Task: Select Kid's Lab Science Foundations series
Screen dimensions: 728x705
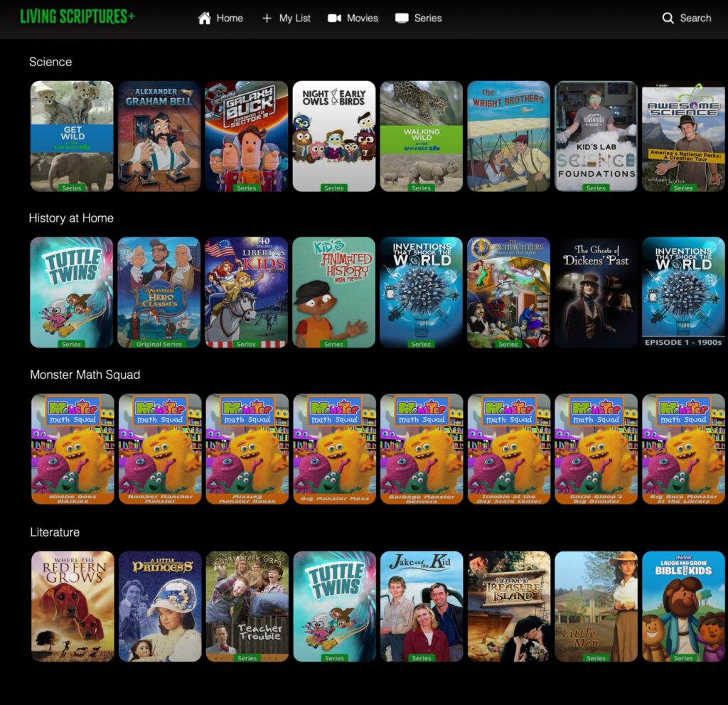Action: coord(596,136)
